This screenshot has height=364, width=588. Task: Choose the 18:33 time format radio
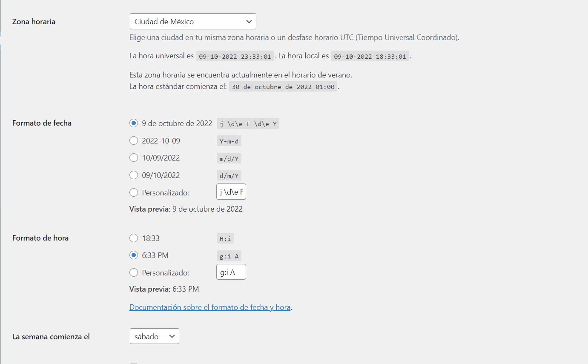134,238
